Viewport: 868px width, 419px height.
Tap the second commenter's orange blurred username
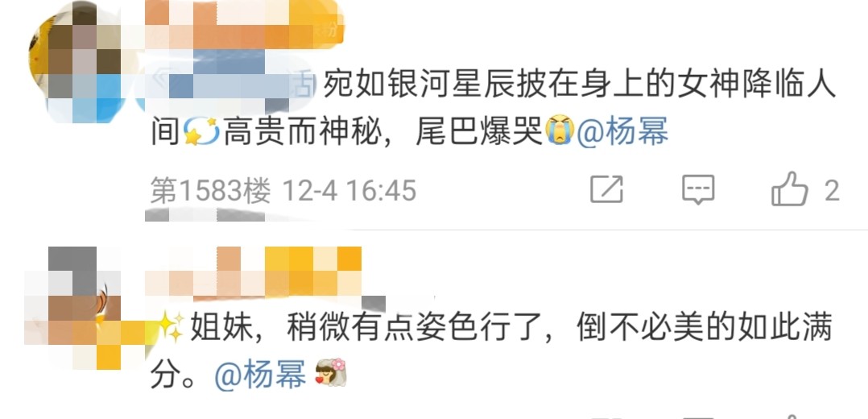tap(253, 272)
